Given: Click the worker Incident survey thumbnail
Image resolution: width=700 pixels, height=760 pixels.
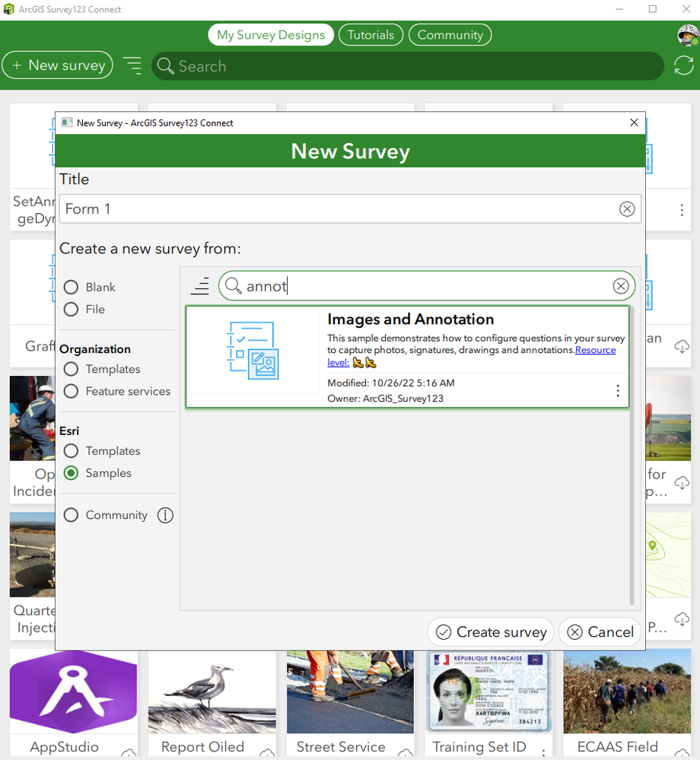Looking at the screenshot, I should tap(33, 418).
